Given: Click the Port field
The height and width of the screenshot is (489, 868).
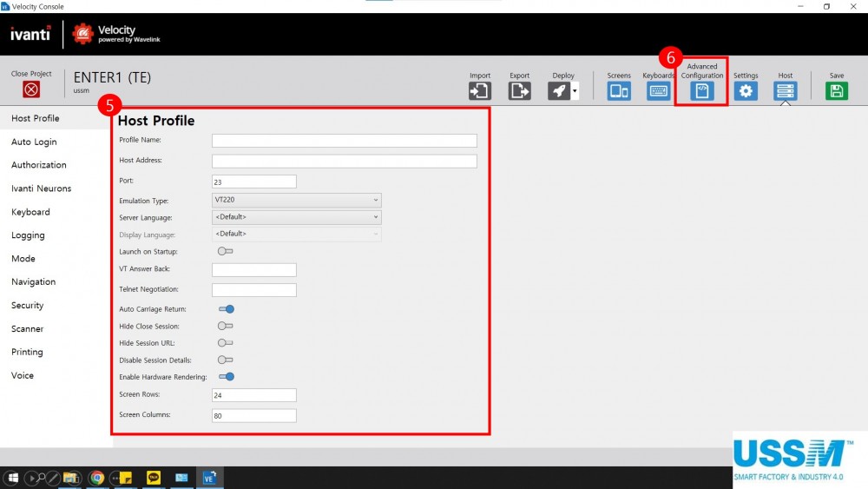Looking at the screenshot, I should click(254, 182).
